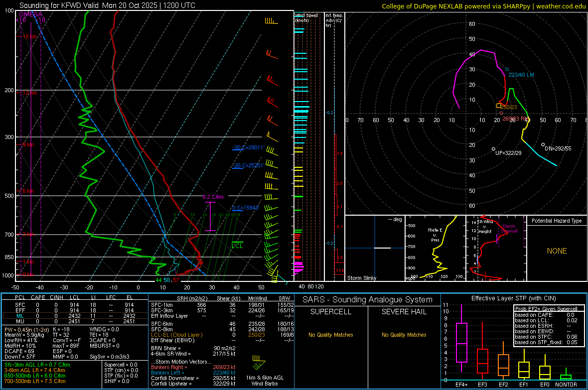
Task: Click the 'Theta-E v. Pres' inset label
Action: [x=435, y=235]
